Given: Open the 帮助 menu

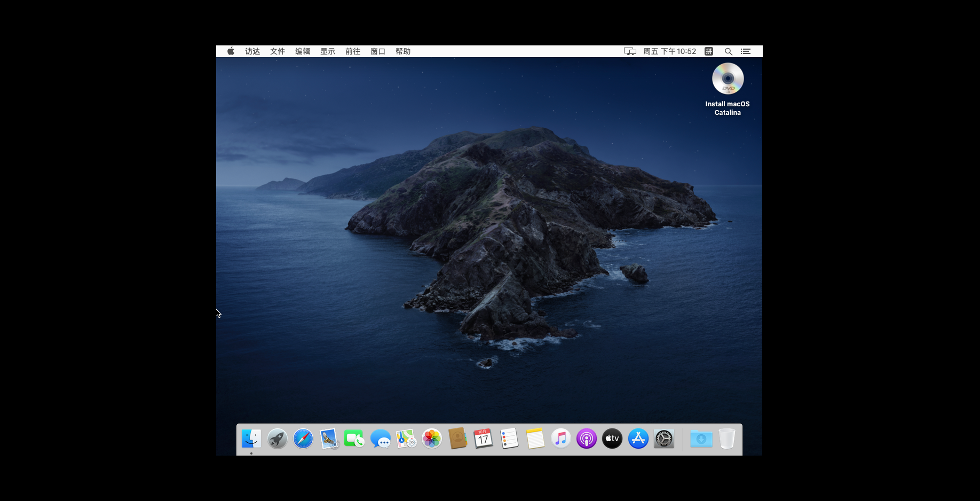Looking at the screenshot, I should pyautogui.click(x=403, y=51).
